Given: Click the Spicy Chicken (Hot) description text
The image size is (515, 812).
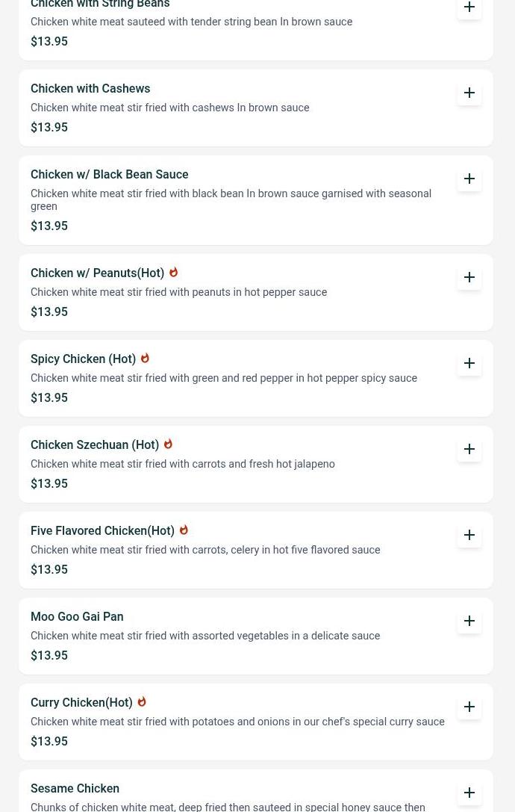Looking at the screenshot, I should click(224, 379).
